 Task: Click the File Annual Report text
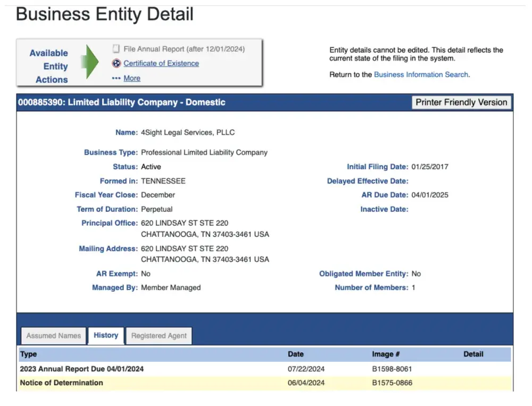(x=184, y=49)
